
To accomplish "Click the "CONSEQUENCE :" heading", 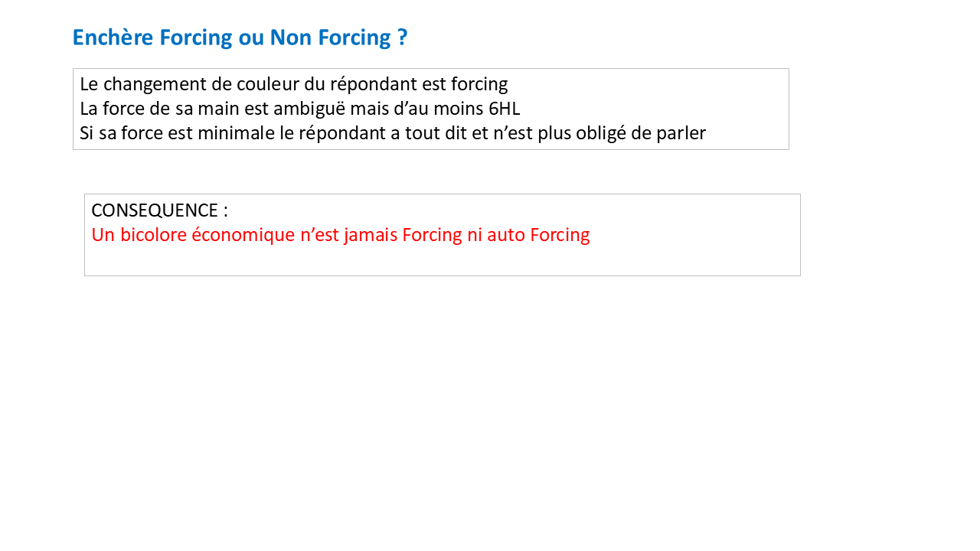I will coord(159,210).
